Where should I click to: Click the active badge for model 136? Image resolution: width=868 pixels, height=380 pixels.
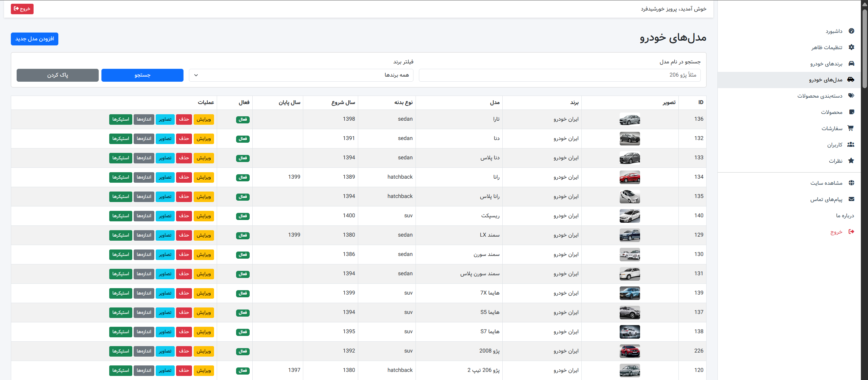click(243, 119)
